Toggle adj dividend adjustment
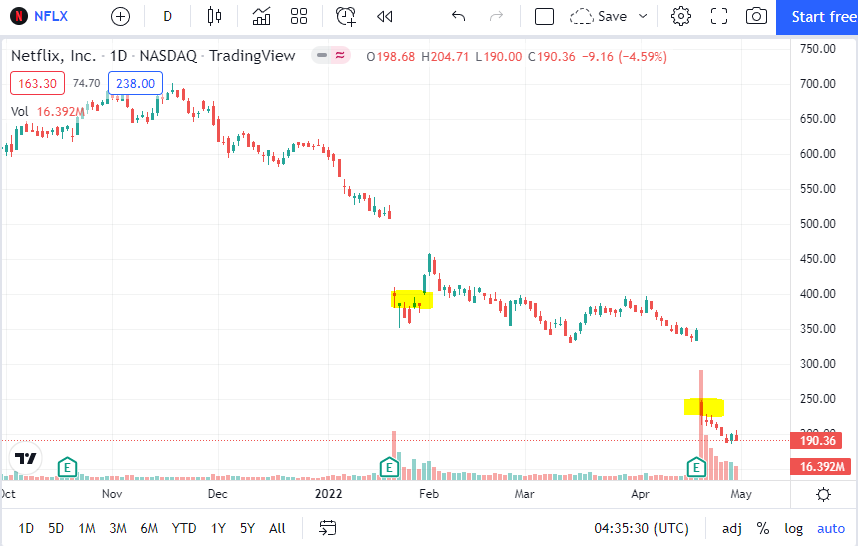Image resolution: width=858 pixels, height=546 pixels. coord(732,528)
